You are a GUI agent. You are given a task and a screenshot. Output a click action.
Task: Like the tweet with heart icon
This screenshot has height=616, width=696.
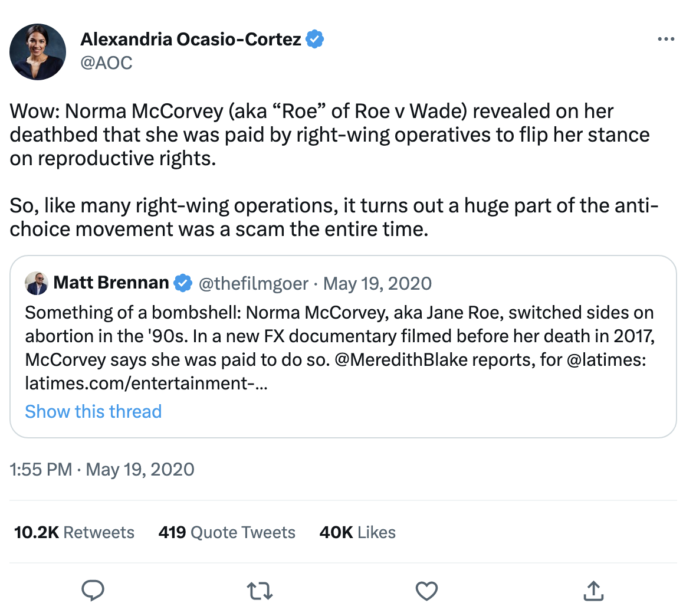tap(426, 590)
